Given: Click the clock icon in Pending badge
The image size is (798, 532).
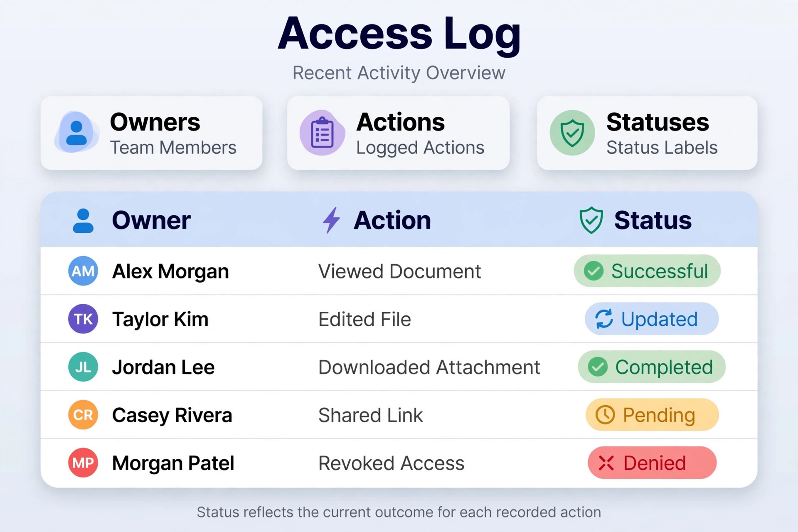Looking at the screenshot, I should [605, 415].
